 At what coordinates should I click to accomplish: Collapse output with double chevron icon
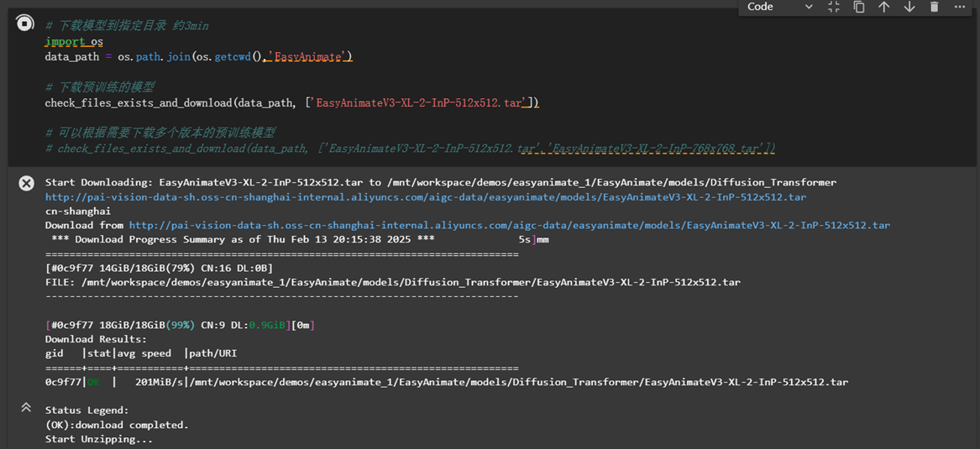[x=26, y=407]
